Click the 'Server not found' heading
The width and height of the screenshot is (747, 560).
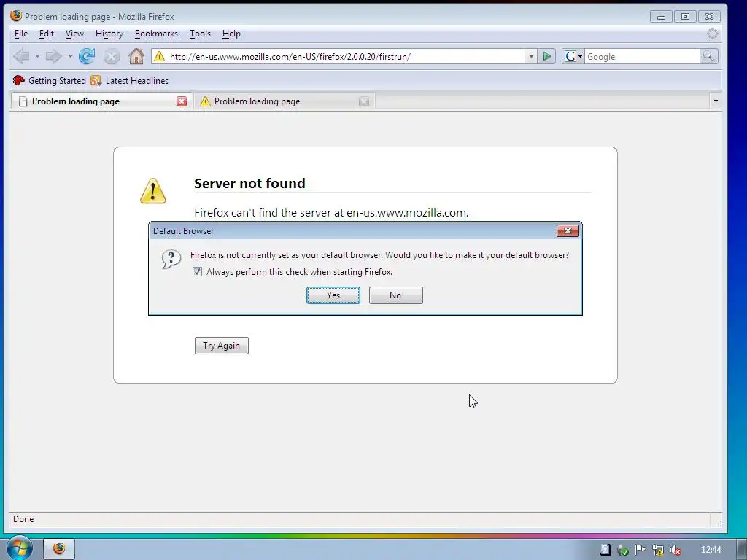[249, 183]
